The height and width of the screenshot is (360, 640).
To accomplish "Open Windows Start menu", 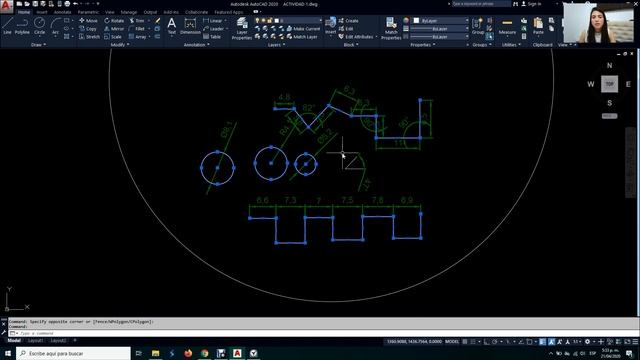I will click(8, 353).
